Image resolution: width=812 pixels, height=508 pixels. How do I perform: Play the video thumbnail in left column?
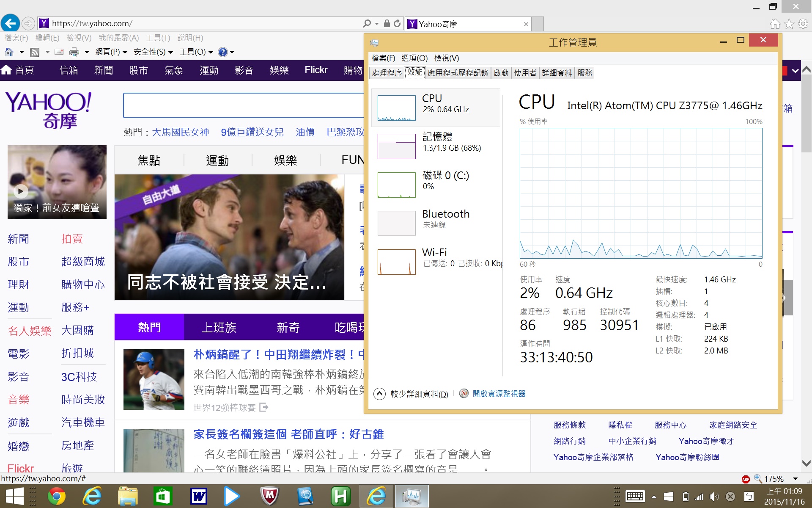point(21,191)
